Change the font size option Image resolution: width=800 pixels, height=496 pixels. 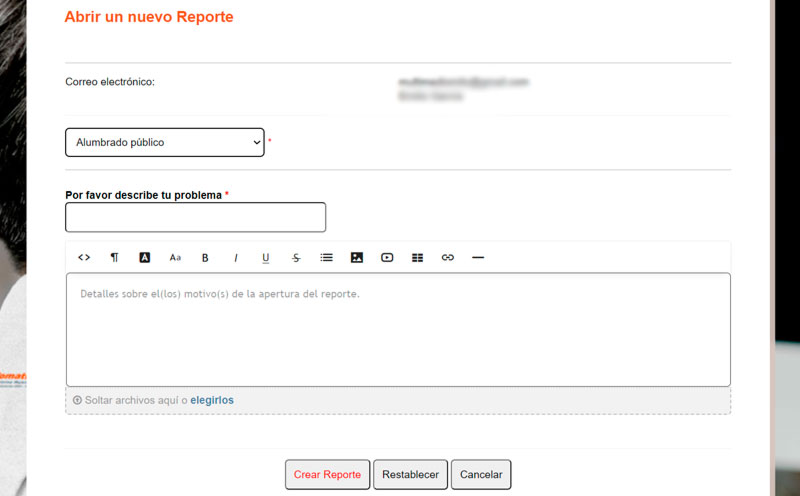point(175,258)
